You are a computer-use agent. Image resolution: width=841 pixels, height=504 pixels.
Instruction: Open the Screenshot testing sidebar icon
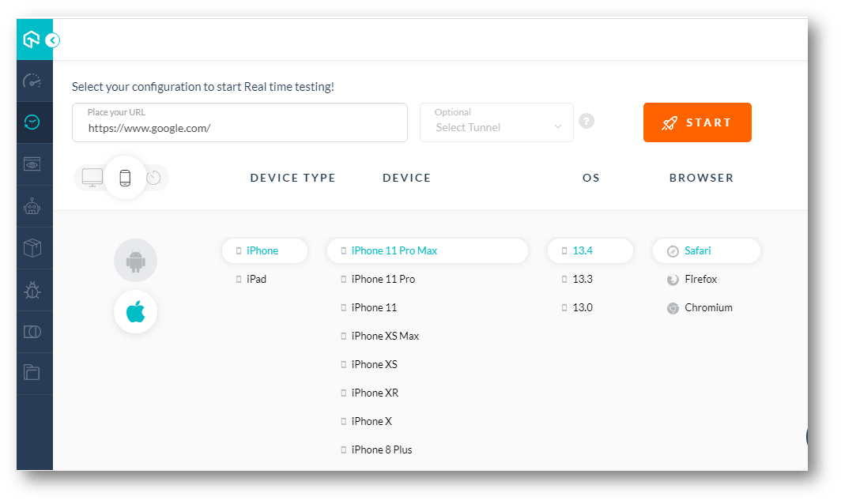(x=34, y=164)
